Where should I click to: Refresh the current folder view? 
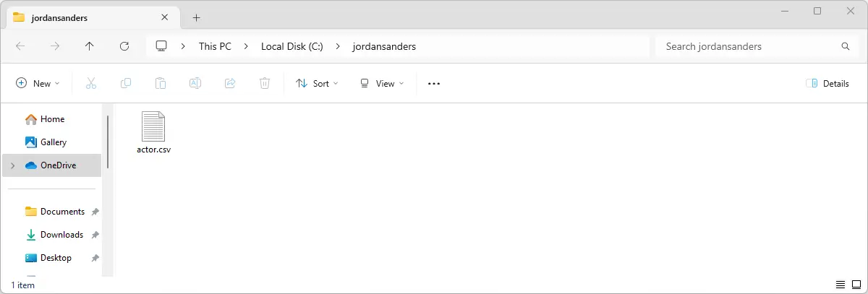[124, 46]
